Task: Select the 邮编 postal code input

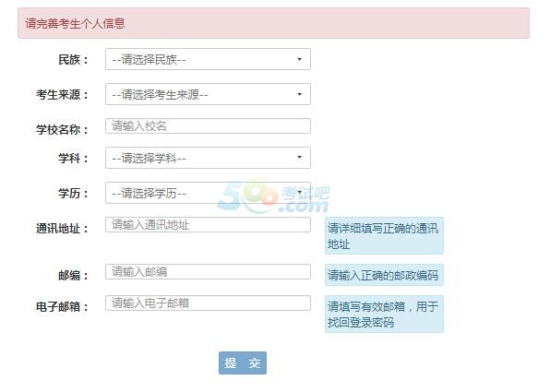Action: tap(208, 272)
